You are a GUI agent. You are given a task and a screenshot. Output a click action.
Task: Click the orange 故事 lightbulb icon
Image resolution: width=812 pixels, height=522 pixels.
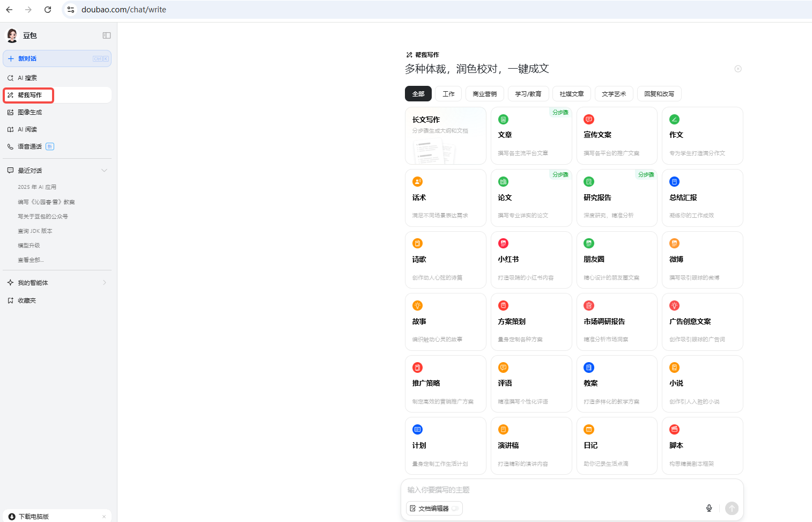(x=417, y=306)
